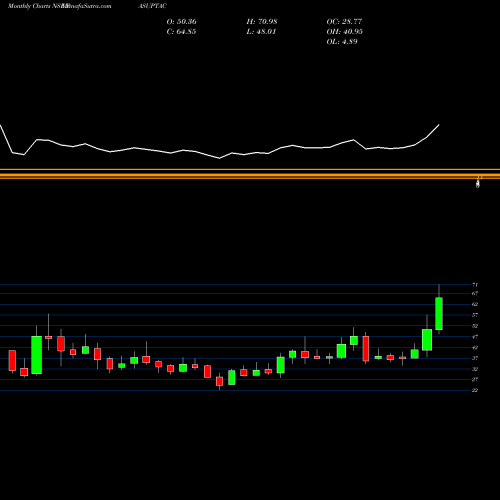500x500 pixels.
Task: Click the 52 price axis label
Action: coord(475,326)
